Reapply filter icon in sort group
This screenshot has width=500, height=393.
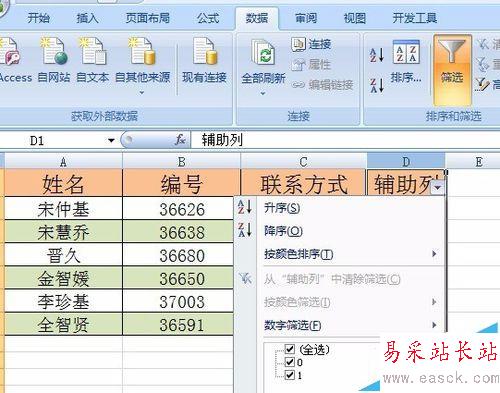(x=483, y=64)
